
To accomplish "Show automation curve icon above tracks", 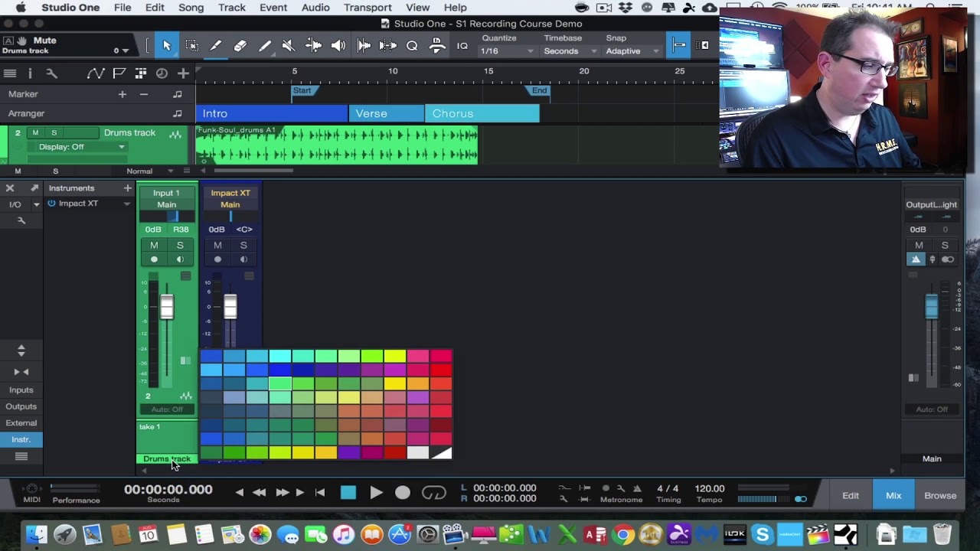I will click(96, 73).
